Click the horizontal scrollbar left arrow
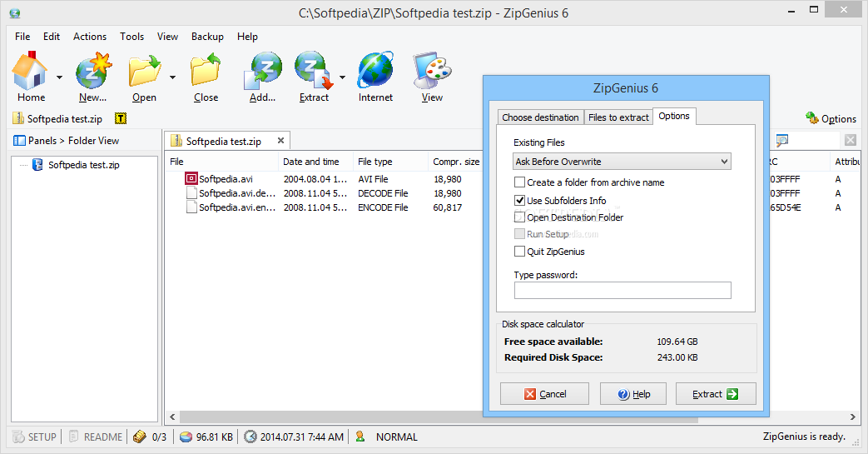Screen dimensions: 868x454 pyautogui.click(x=172, y=417)
